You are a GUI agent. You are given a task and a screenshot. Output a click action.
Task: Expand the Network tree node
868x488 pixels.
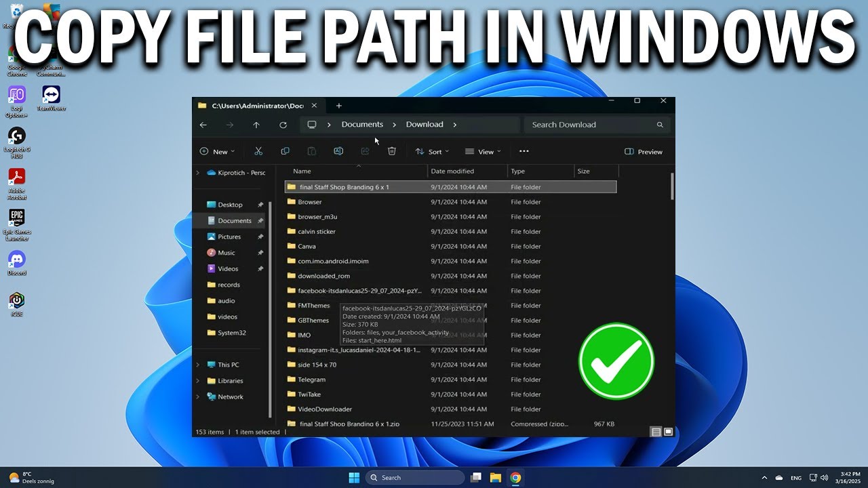point(198,397)
